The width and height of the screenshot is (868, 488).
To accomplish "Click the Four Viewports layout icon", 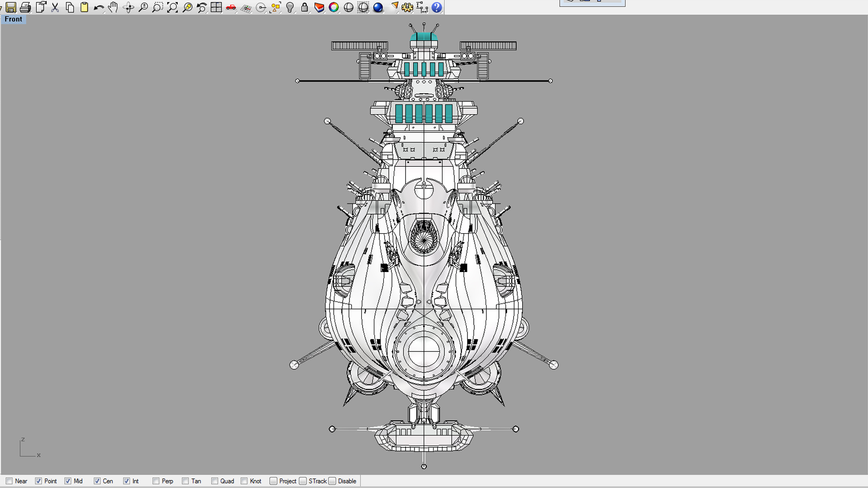I will coord(216,7).
